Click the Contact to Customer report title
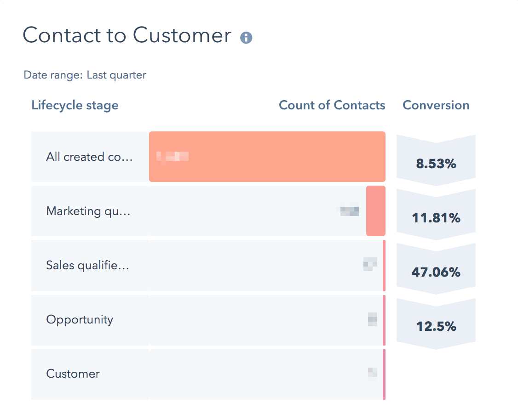Image resolution: width=518 pixels, height=420 pixels. coord(127,35)
